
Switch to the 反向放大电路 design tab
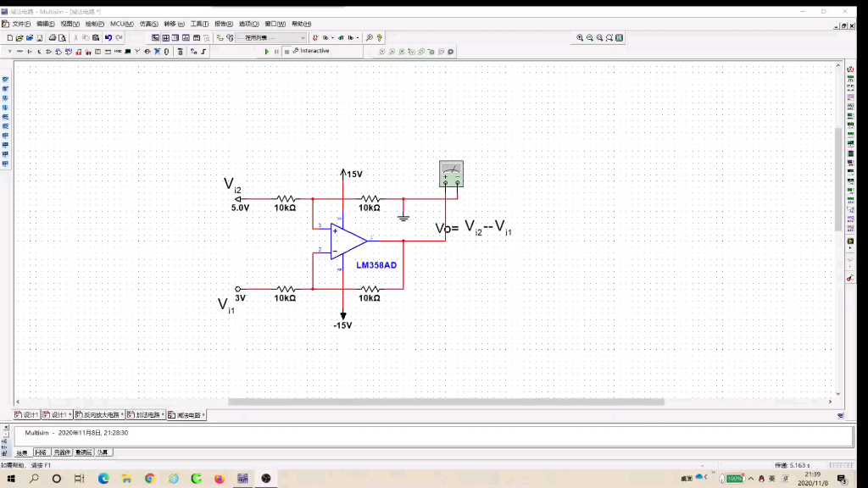(100, 415)
